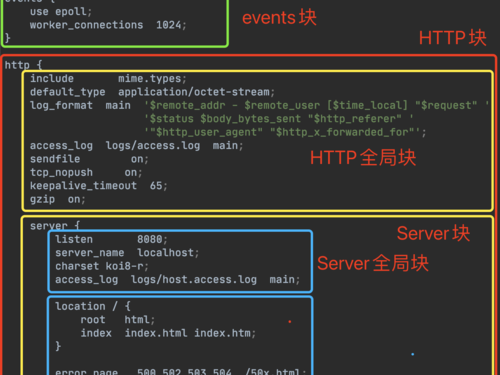Viewport: 500px width, 375px height.
Task: Click the 'http {' opening line
Action: tap(23, 65)
